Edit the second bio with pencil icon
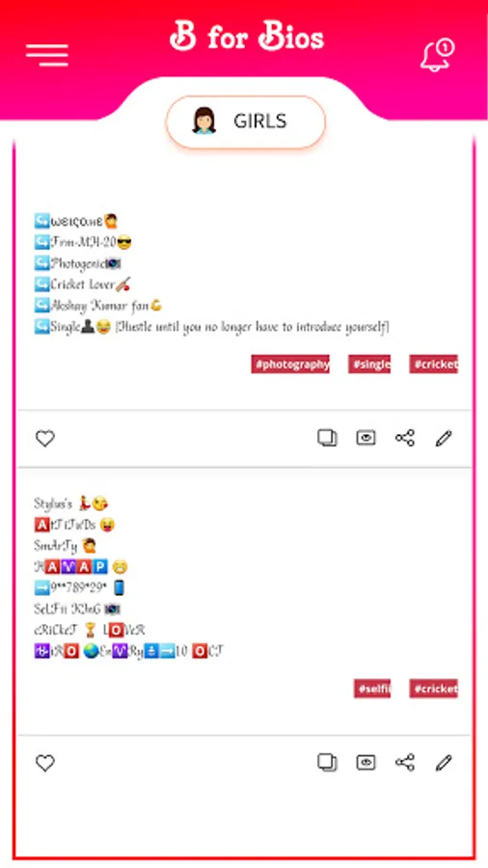Image resolution: width=488 pixels, height=868 pixels. point(444,763)
